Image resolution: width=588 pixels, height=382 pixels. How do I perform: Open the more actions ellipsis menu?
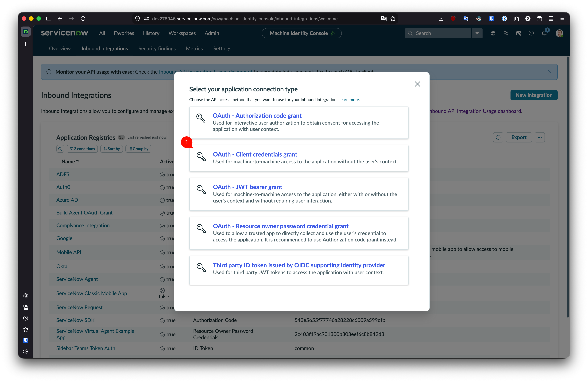[x=540, y=137]
